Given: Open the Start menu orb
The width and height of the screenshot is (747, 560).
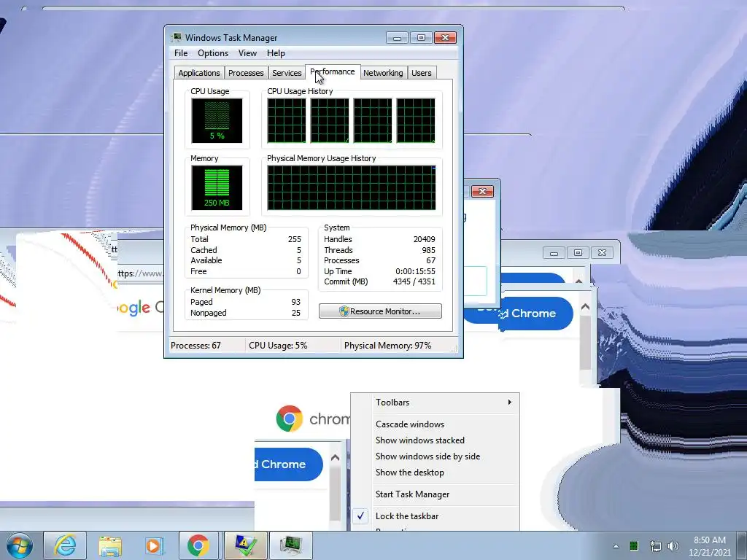Looking at the screenshot, I should click(20, 545).
